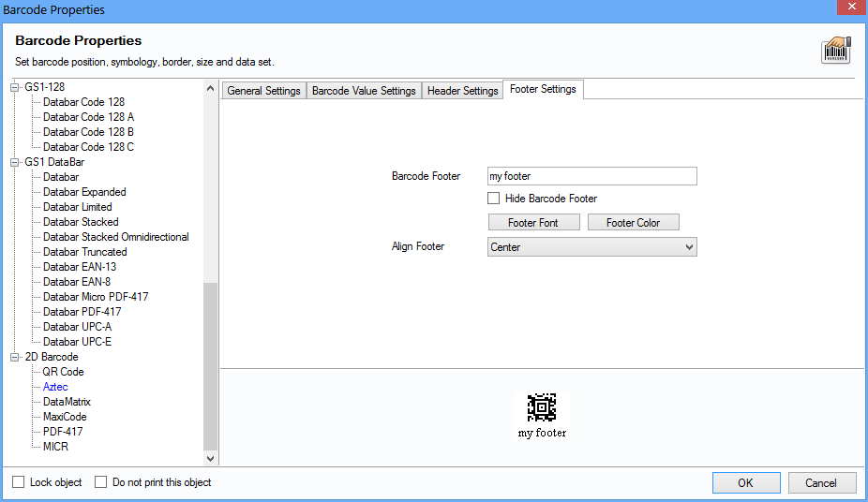
Task: Click the GS1 DataBar group label
Action: coord(54,162)
